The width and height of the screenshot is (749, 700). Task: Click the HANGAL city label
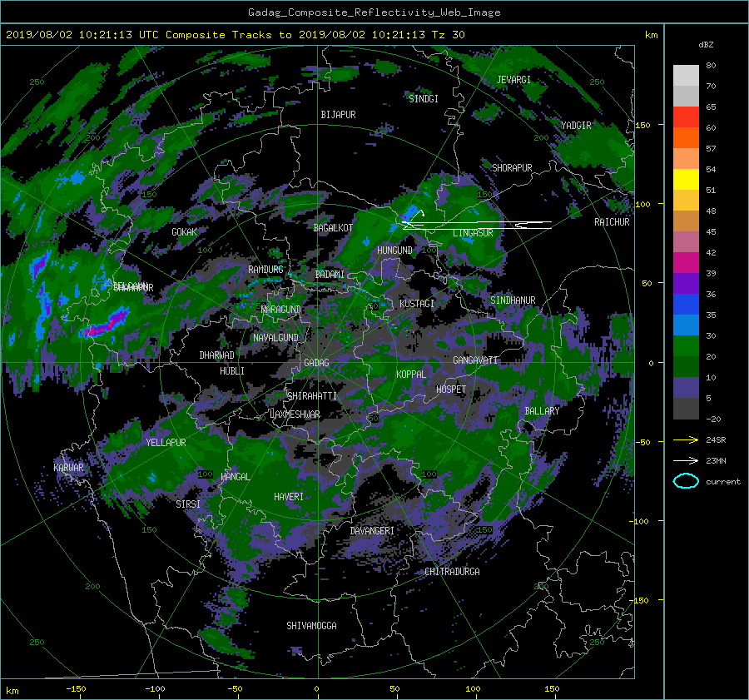(236, 477)
